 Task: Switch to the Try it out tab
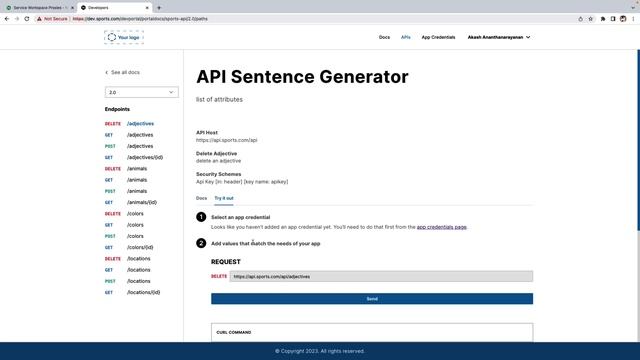(224, 198)
